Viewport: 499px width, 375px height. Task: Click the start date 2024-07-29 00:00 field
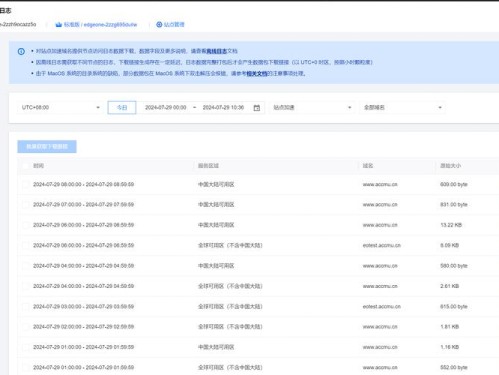point(166,107)
